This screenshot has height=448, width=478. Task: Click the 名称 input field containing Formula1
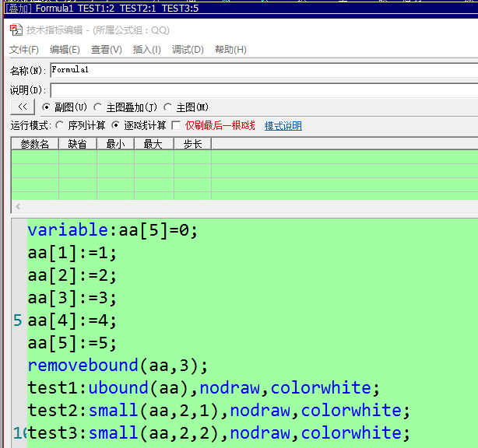click(263, 70)
